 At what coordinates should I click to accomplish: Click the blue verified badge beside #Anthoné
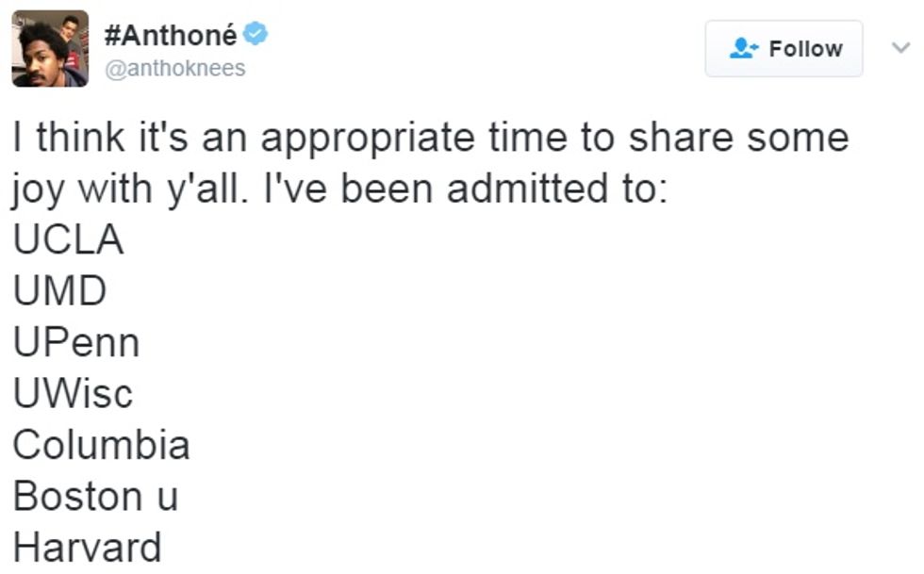pos(255,35)
